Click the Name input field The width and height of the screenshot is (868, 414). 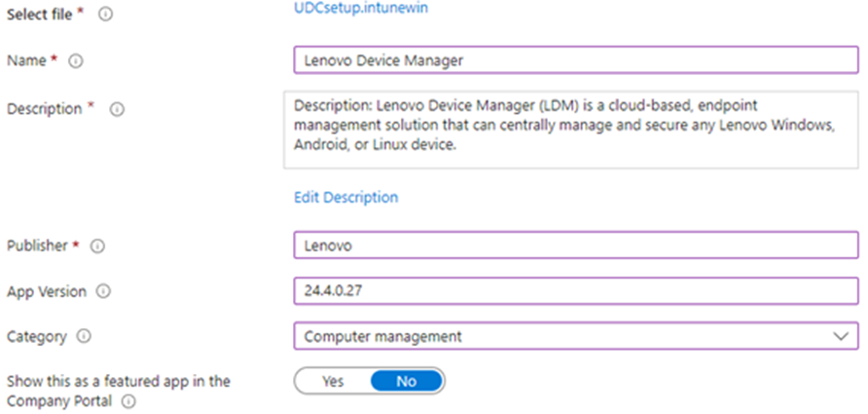tap(576, 59)
